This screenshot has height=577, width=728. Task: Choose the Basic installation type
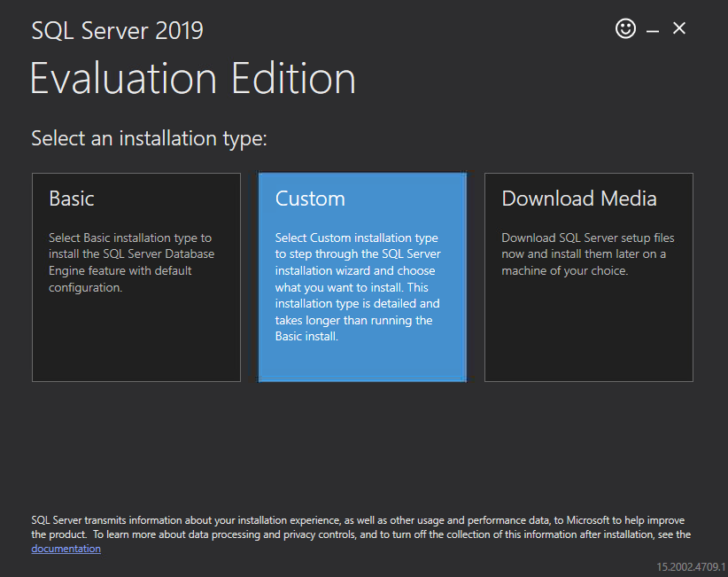(136, 277)
